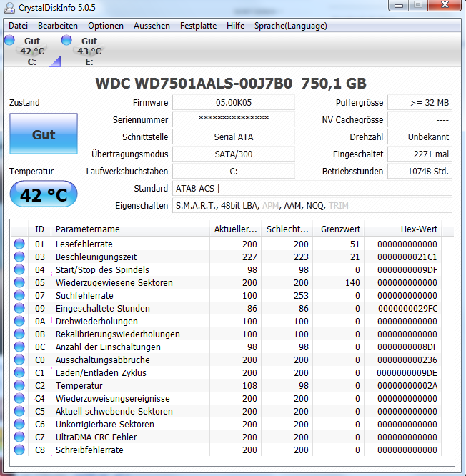The width and height of the screenshot is (466, 476).
Task: Click the Firmware value 05.00K05
Action: [x=234, y=103]
